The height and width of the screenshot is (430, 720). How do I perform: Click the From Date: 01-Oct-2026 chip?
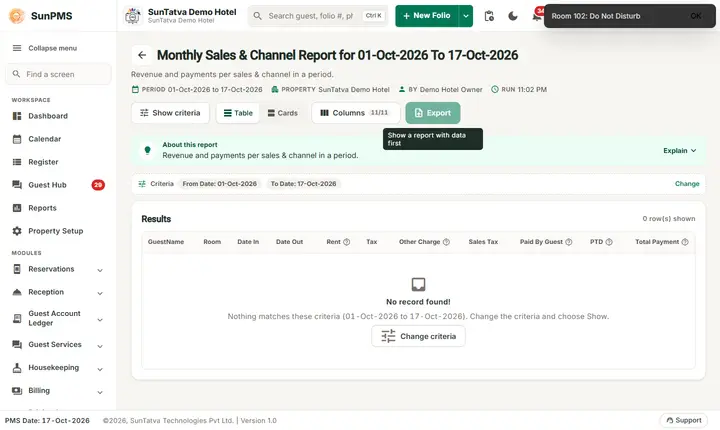pos(219,184)
